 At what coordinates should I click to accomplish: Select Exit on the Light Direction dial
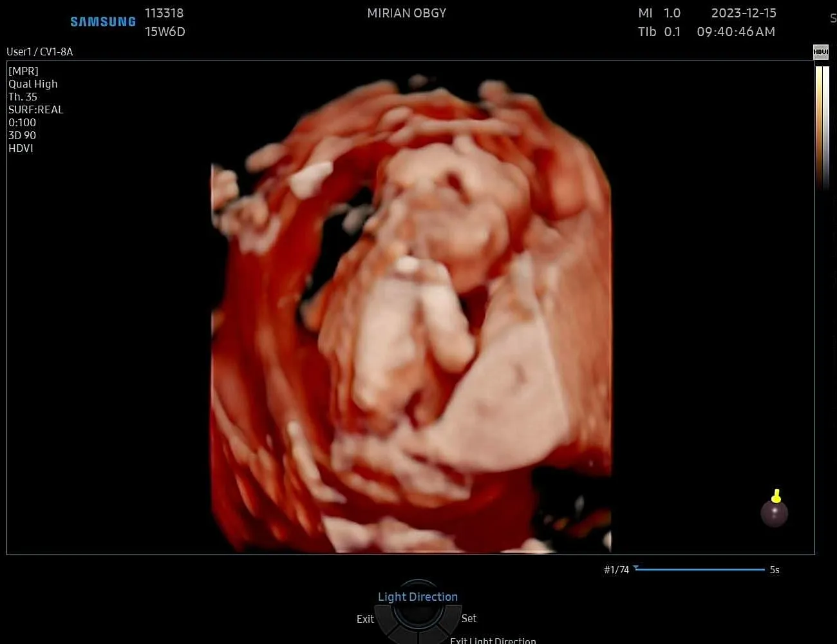click(365, 619)
